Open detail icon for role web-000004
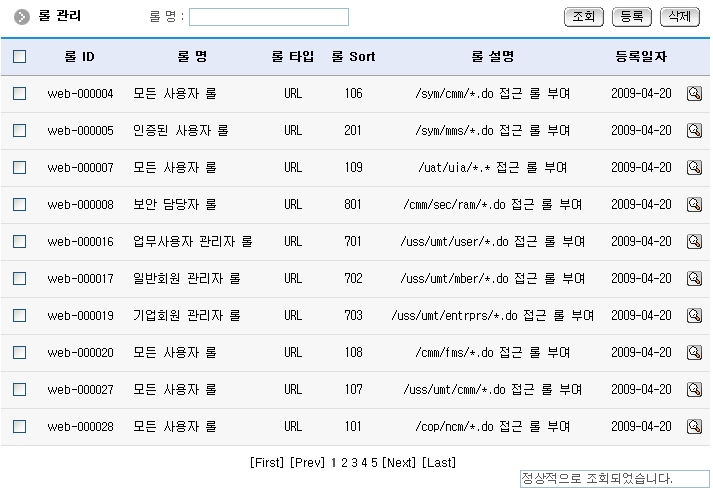713x492 pixels. (x=694, y=93)
